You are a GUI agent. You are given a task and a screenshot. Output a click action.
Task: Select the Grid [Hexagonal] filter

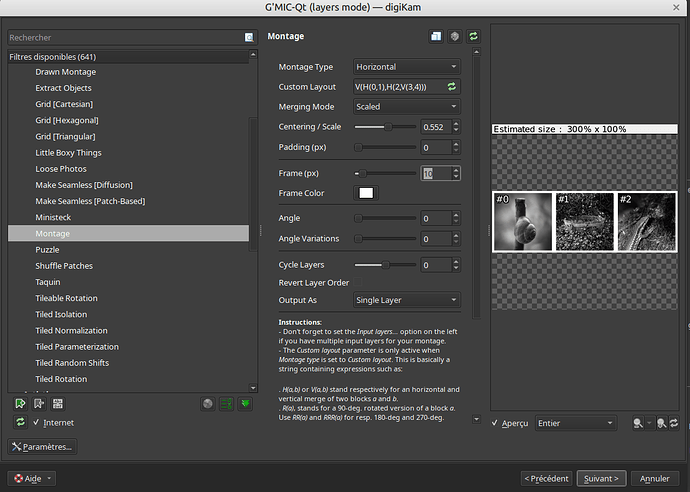pos(67,120)
